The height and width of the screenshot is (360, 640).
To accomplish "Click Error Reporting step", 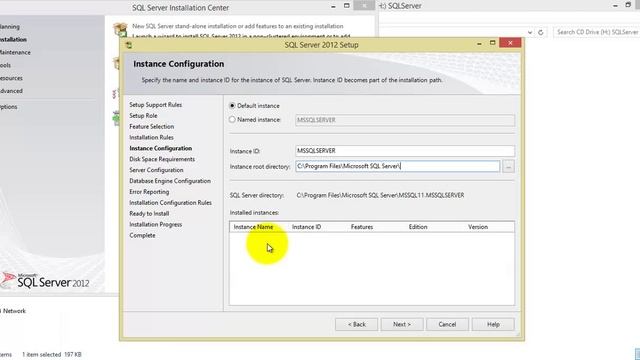I will pos(149,192).
